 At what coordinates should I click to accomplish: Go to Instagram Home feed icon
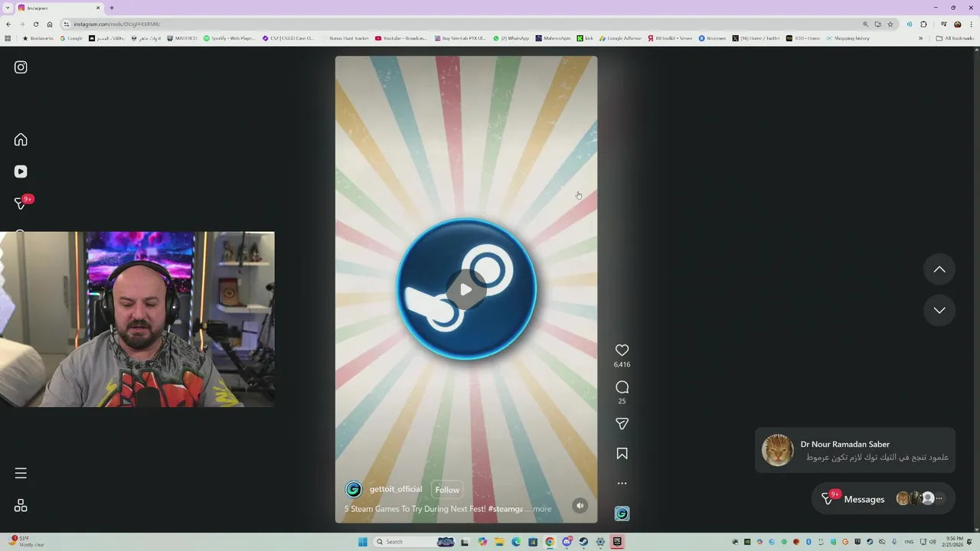point(21,139)
